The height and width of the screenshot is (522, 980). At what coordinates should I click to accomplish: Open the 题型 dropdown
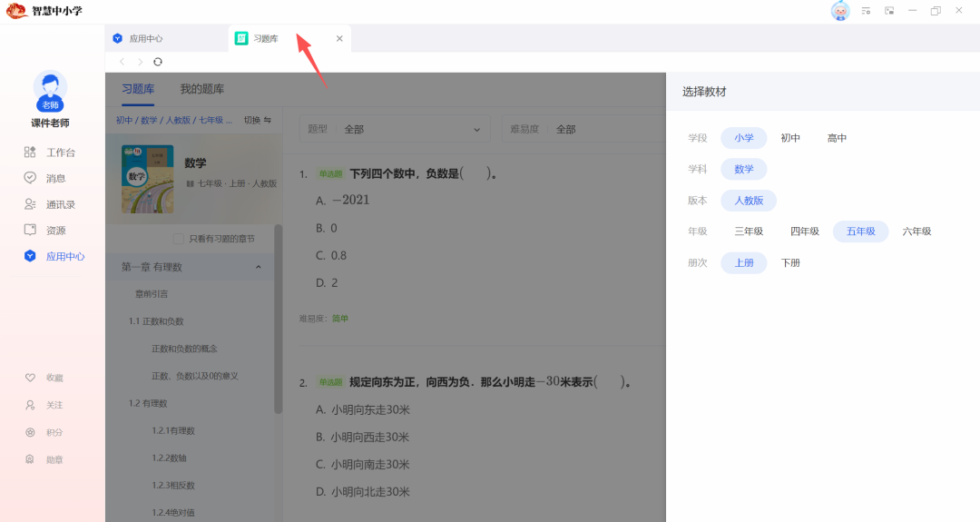(x=395, y=130)
